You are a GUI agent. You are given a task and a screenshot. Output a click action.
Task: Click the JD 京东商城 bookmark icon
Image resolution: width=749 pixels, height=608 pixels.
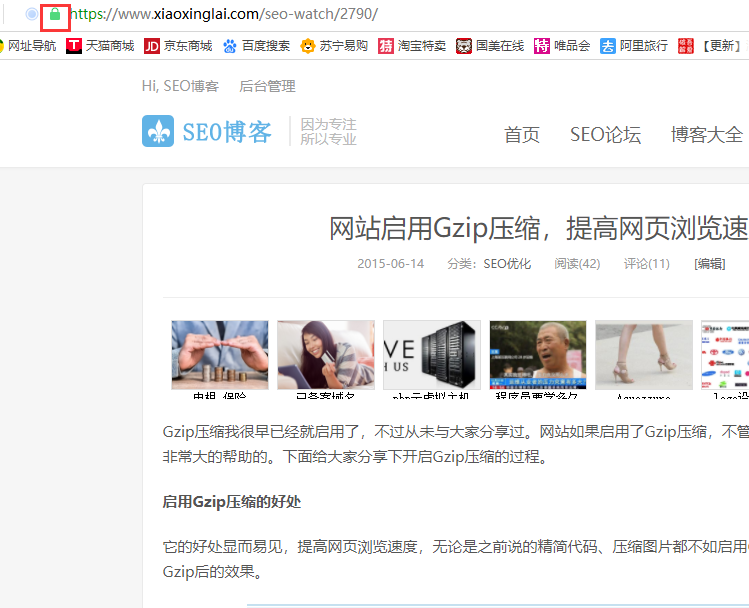point(152,46)
